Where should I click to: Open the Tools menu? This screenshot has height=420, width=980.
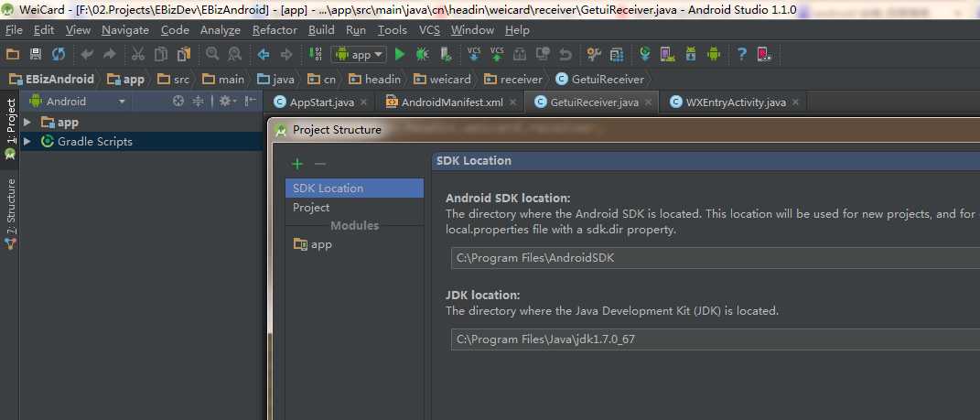point(393,30)
